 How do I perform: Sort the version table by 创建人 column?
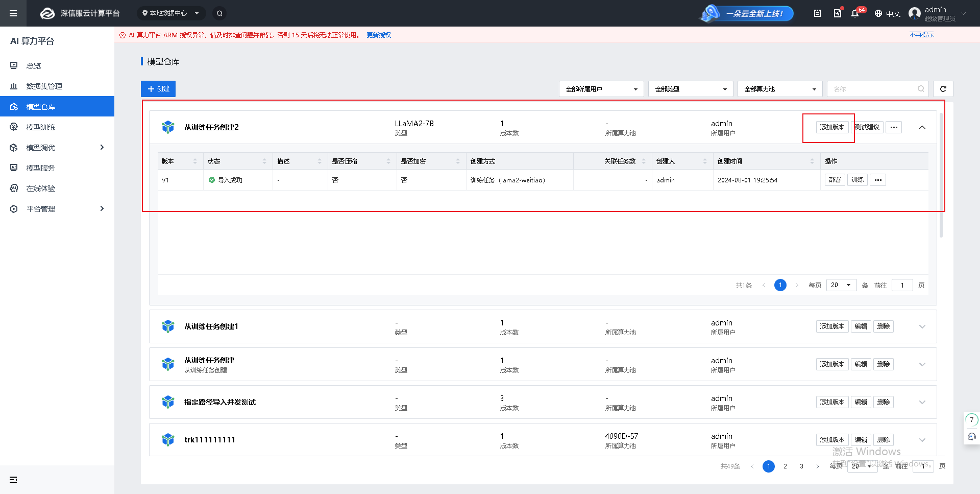[705, 161]
